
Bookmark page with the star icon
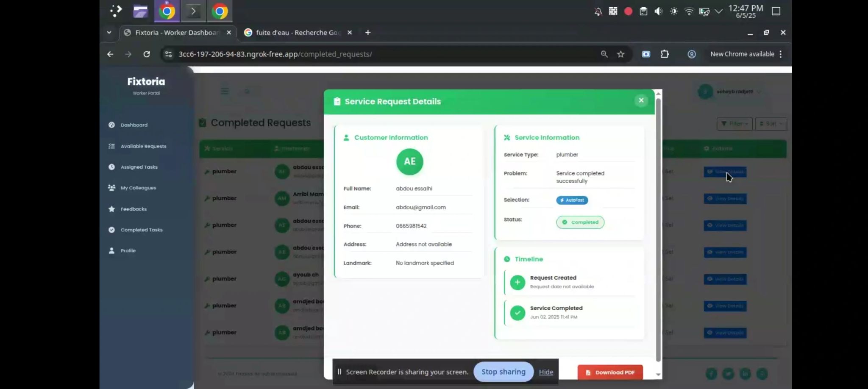tap(620, 54)
